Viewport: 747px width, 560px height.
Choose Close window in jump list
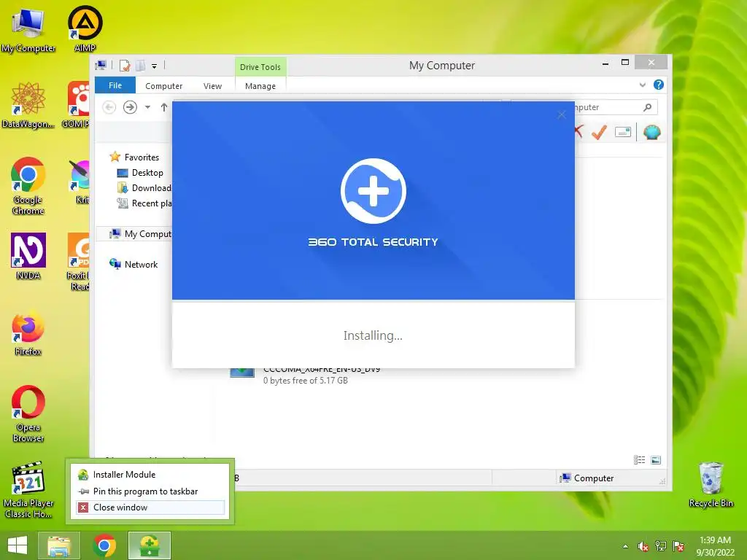(x=150, y=507)
